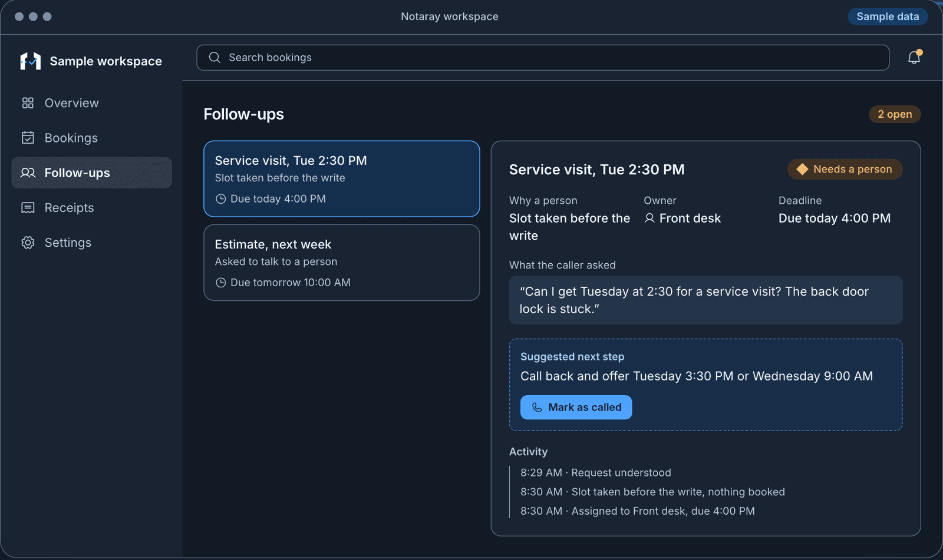Click the 8:29 AM Request understood entry
The height and width of the screenshot is (560, 943).
[x=596, y=473]
